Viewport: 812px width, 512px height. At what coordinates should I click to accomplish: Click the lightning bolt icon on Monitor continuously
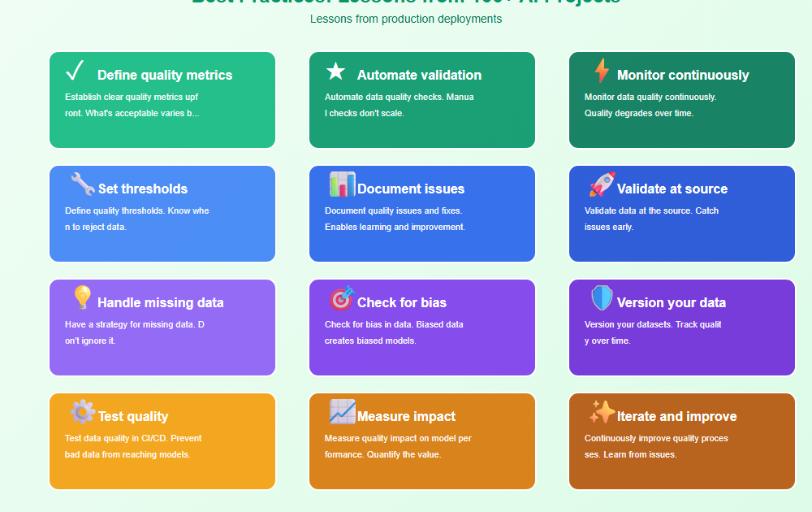(x=601, y=72)
